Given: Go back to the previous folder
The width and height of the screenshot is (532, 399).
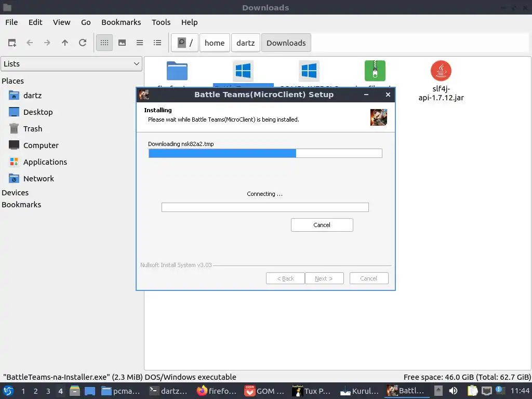Looking at the screenshot, I should point(30,43).
